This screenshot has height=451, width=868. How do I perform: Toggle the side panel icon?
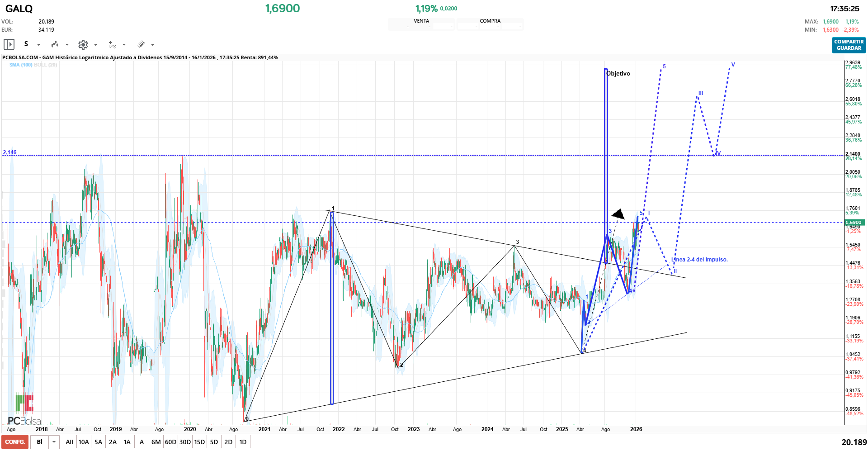[9, 44]
